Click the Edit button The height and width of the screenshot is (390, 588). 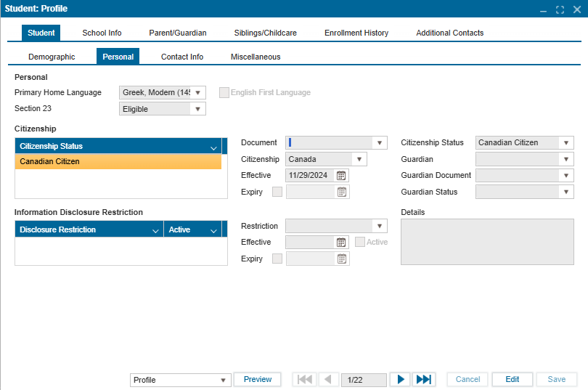[x=513, y=380]
